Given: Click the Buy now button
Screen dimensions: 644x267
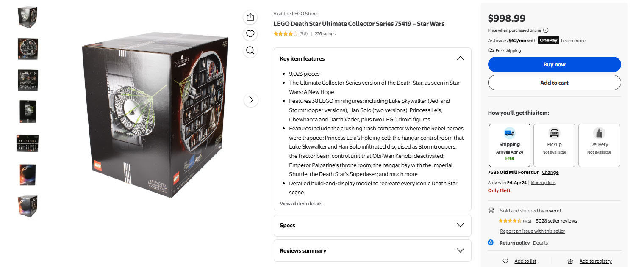Looking at the screenshot, I should coord(554,64).
